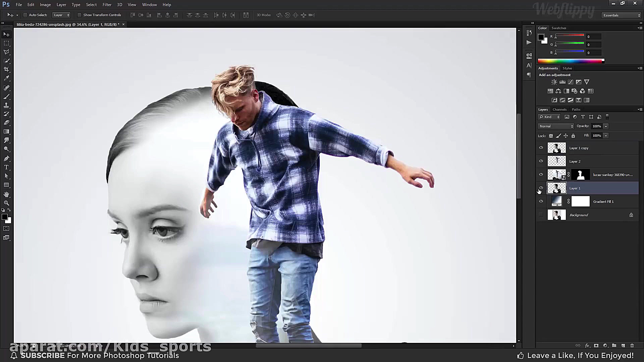Open the Essentials workspace dropdown

point(622,15)
